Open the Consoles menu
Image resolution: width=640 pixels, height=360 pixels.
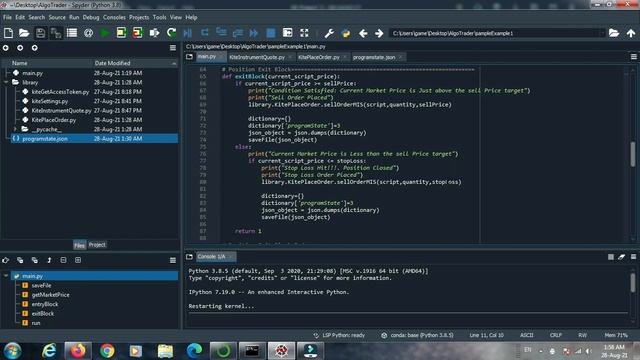(114, 17)
